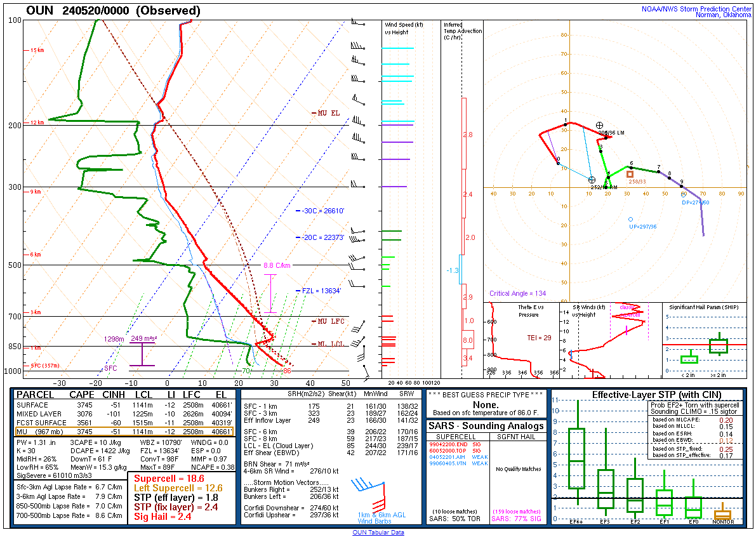Click the Corfidi upshear circle UP=297/36
This screenshot has height=537, width=756.
(630, 219)
